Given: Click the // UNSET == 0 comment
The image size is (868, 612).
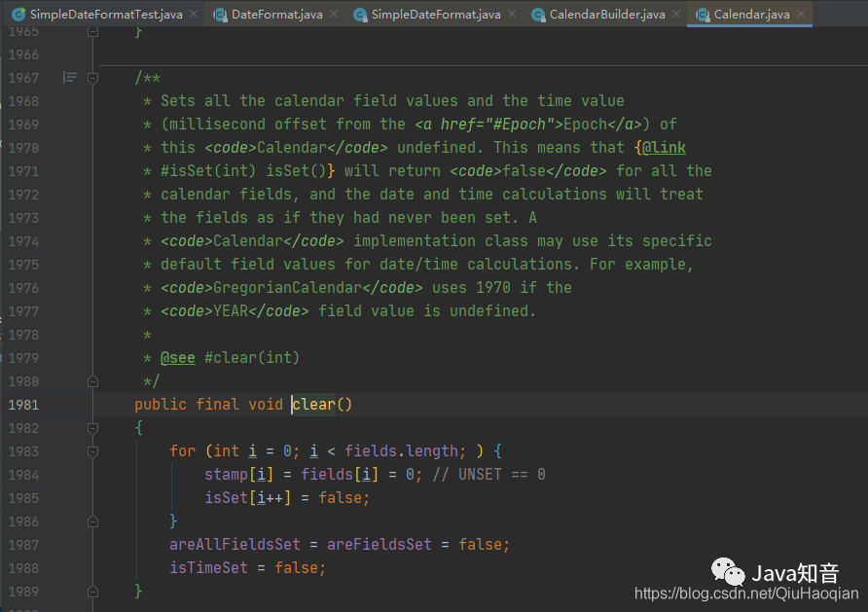Looking at the screenshot, I should (x=488, y=474).
